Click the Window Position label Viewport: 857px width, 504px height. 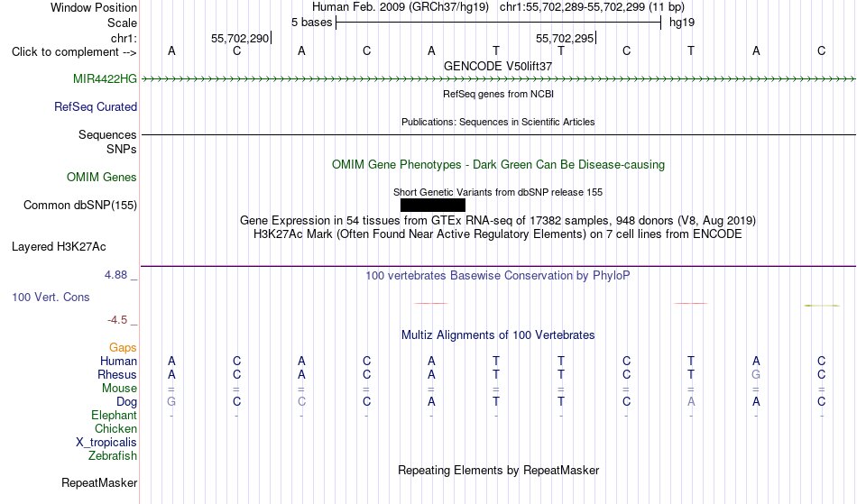pos(94,8)
